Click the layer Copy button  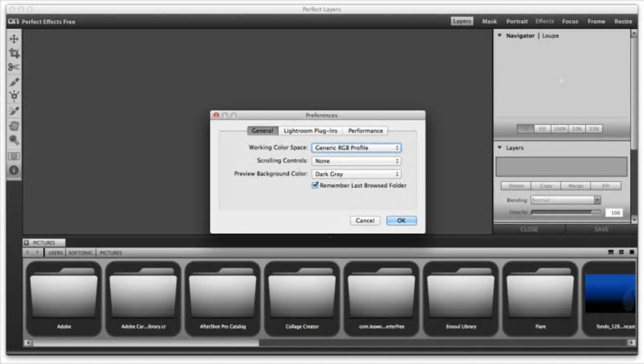(546, 186)
